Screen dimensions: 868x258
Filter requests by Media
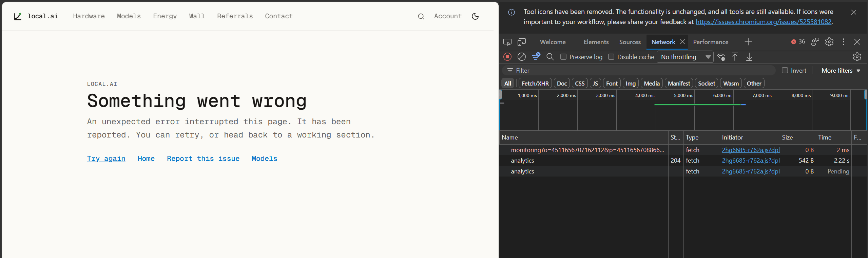click(x=652, y=84)
